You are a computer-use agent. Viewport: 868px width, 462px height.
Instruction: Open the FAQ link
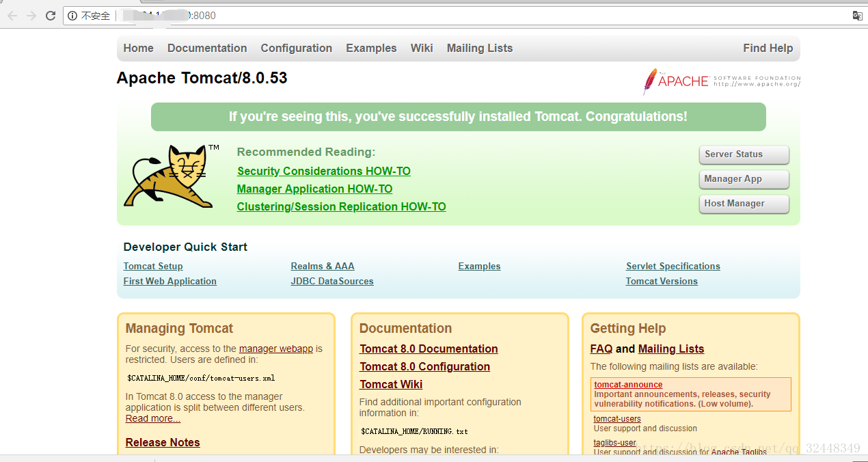click(x=601, y=349)
